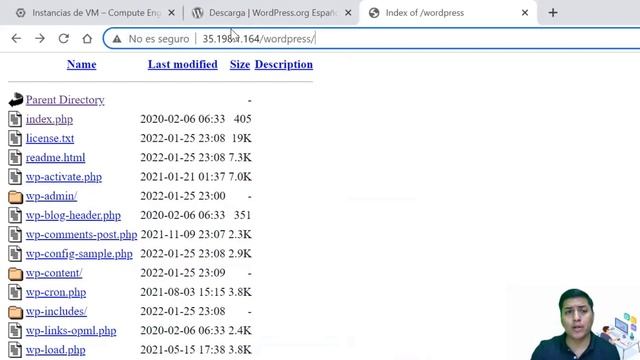The image size is (640, 360).
Task: Switch to the 'Descarga | WordPress.org' tab
Action: pyautogui.click(x=265, y=13)
